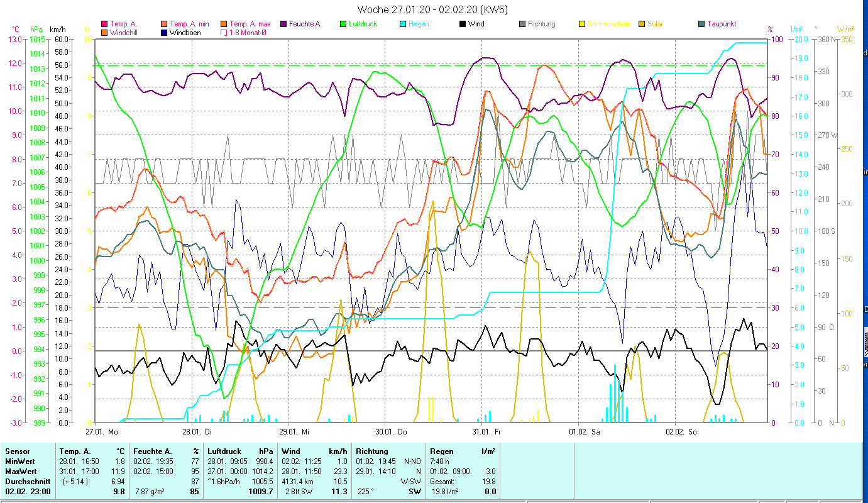868x503 pixels.
Task: Click the green 'hPa' axis unit label at top left
Action: (36, 29)
